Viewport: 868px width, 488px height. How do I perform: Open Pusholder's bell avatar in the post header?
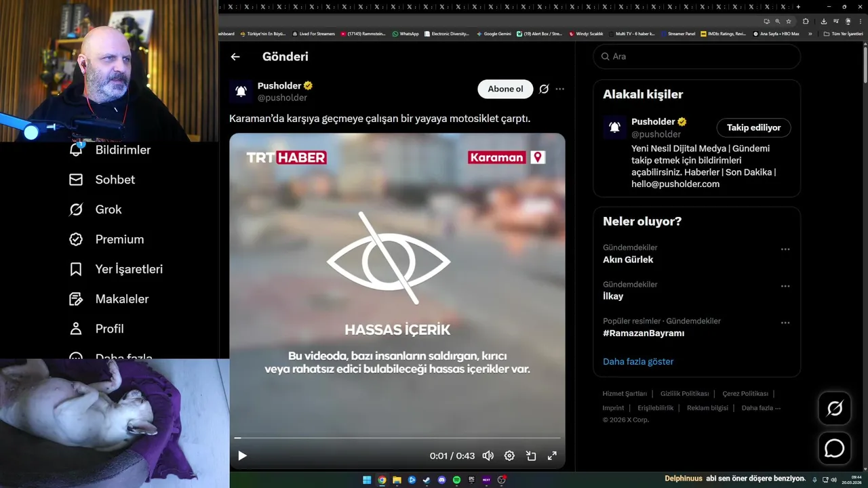click(x=241, y=91)
